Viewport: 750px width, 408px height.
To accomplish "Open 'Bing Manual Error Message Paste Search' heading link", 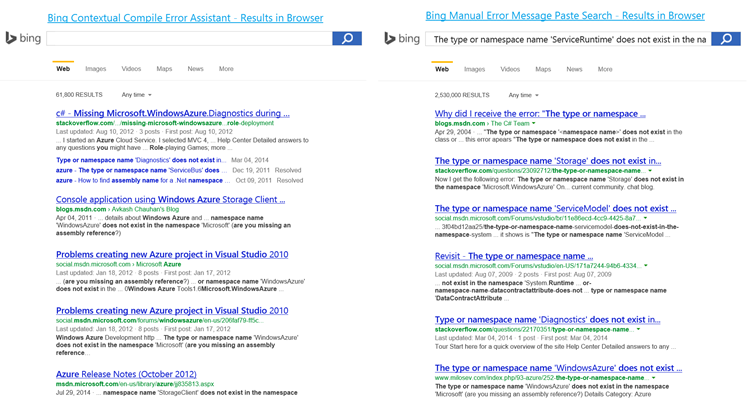I will coord(565,16).
